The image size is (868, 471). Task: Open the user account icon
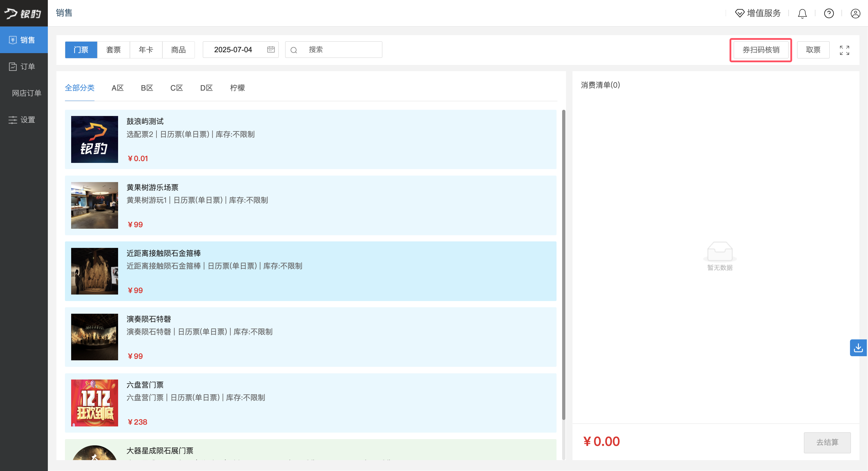pyautogui.click(x=856, y=14)
